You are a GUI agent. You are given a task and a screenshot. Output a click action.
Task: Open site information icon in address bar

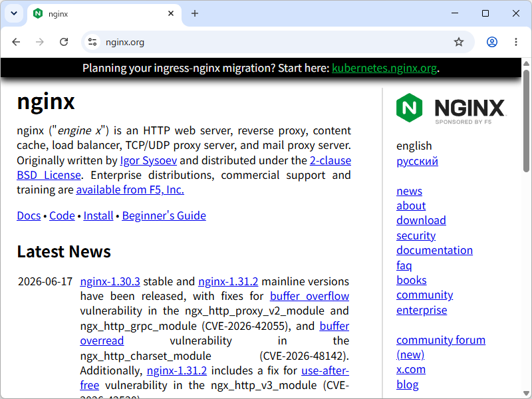point(92,42)
